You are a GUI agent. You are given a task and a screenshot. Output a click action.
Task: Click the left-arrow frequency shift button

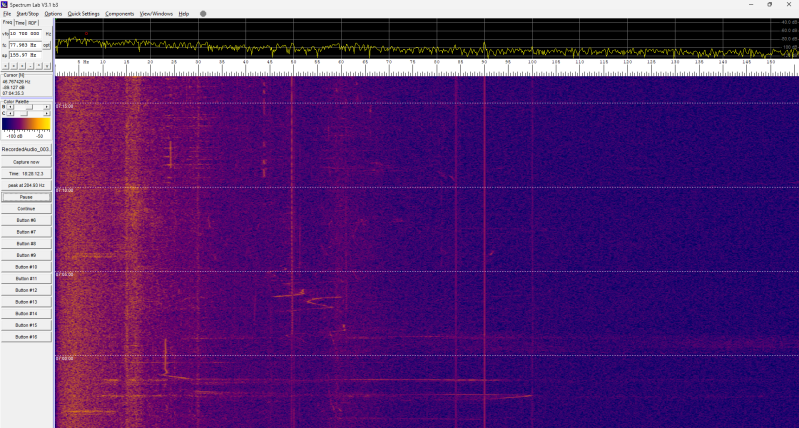[6, 66]
